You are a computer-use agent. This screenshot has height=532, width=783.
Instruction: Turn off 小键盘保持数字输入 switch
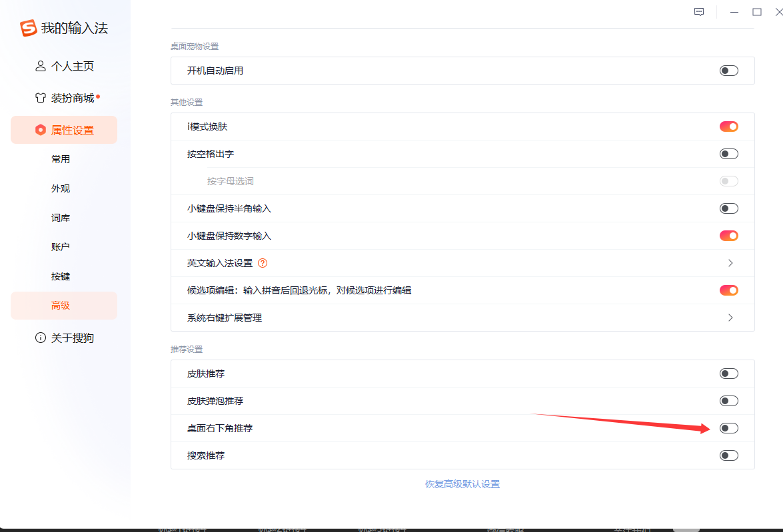pos(728,236)
